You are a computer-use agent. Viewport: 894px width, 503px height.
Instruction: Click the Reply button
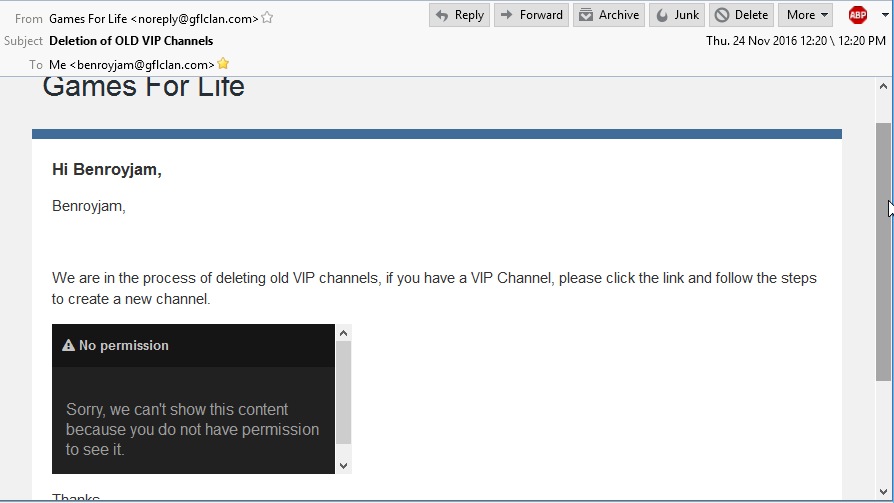[459, 15]
